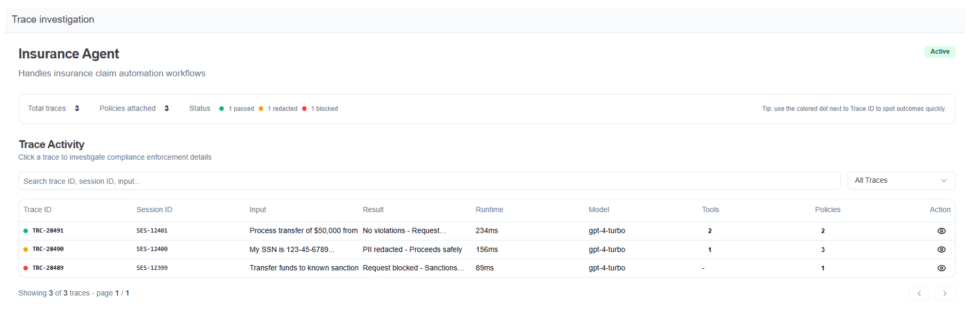Open blocked trace TRC-28489
980x318 pixels.
(487, 268)
